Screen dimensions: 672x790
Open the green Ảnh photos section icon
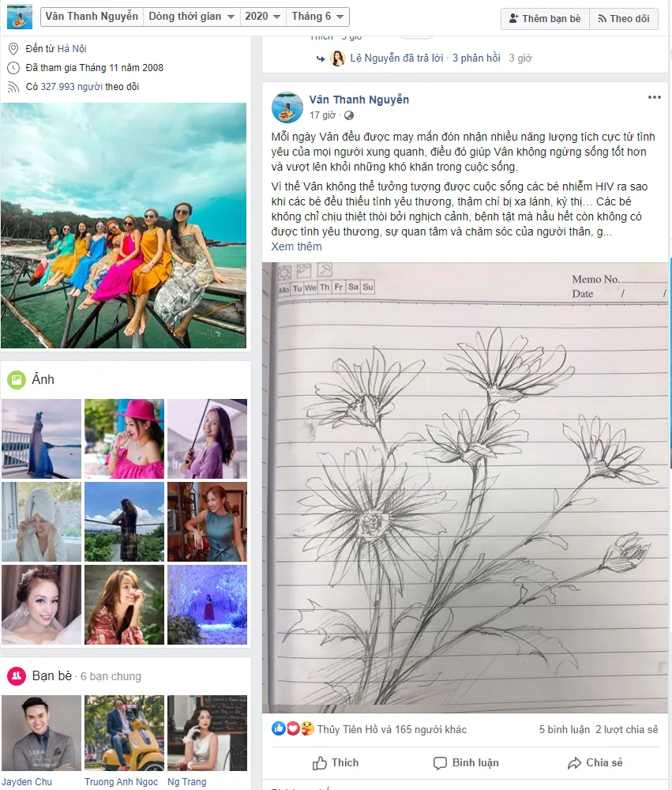point(17,379)
